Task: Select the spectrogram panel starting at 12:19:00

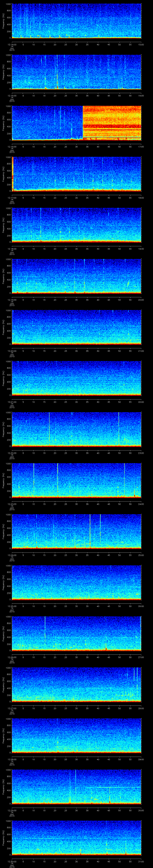Action: click(77, 276)
